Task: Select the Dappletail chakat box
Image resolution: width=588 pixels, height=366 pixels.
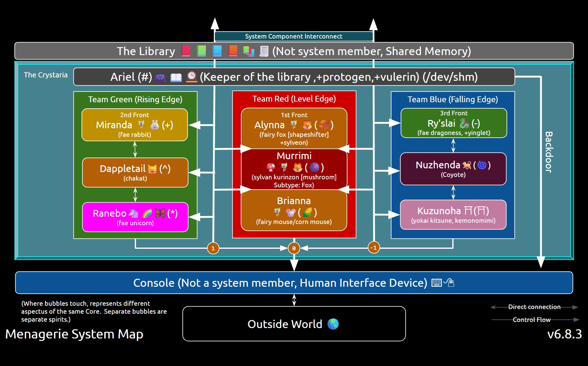Action: (135, 173)
